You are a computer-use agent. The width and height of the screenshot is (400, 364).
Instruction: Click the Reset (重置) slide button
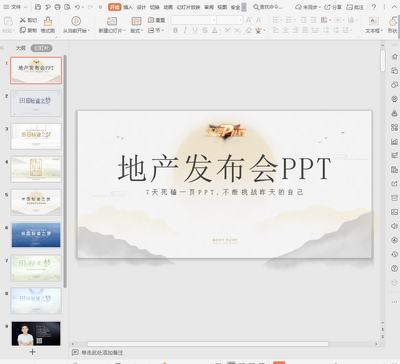point(156,20)
